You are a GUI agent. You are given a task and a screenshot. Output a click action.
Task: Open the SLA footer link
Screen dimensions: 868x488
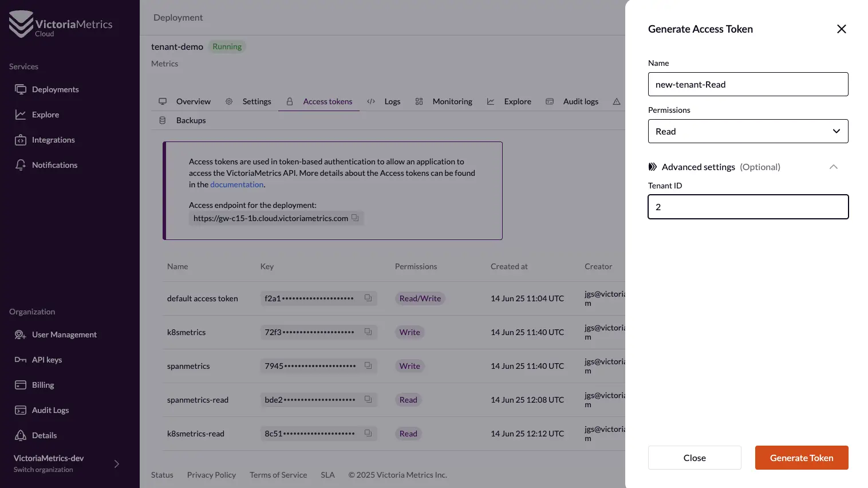pyautogui.click(x=328, y=475)
